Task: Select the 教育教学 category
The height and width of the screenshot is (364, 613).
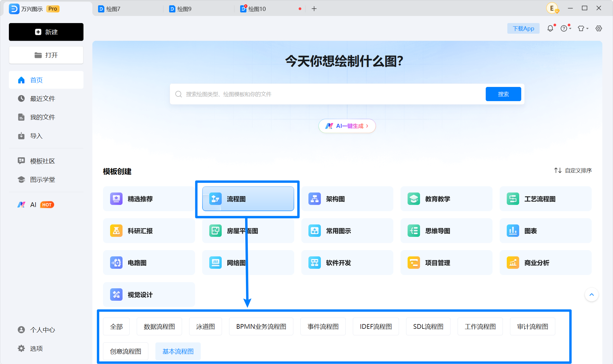Action: [446, 199]
